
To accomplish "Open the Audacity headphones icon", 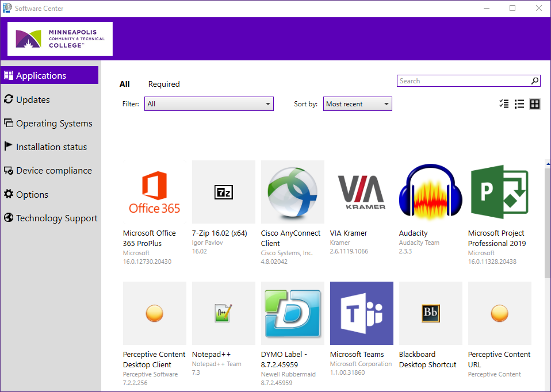I will pyautogui.click(x=431, y=192).
